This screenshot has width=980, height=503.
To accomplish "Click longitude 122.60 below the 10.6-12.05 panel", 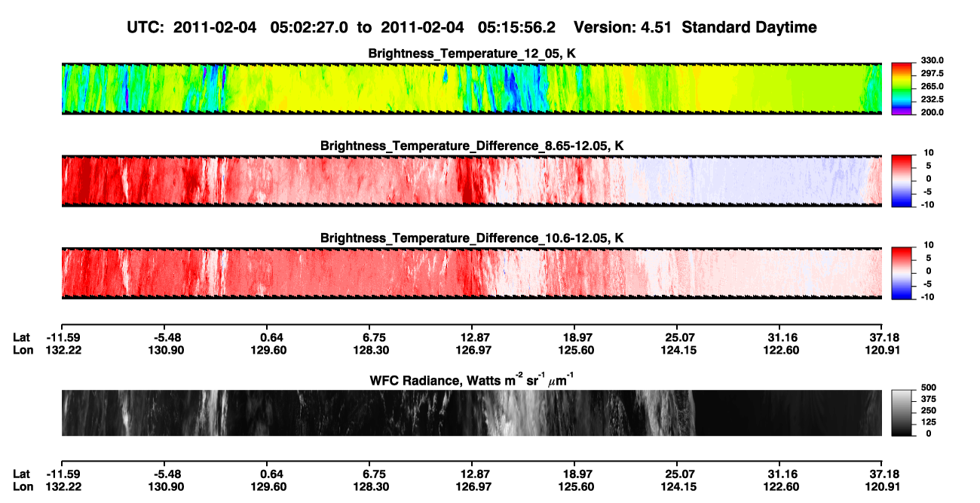I will 781,349.
